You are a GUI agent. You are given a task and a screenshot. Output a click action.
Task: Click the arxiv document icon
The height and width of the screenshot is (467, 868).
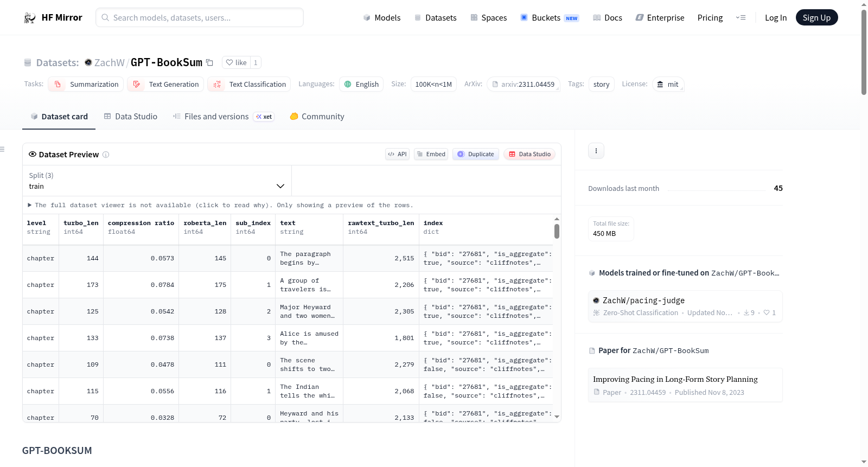[x=495, y=84]
